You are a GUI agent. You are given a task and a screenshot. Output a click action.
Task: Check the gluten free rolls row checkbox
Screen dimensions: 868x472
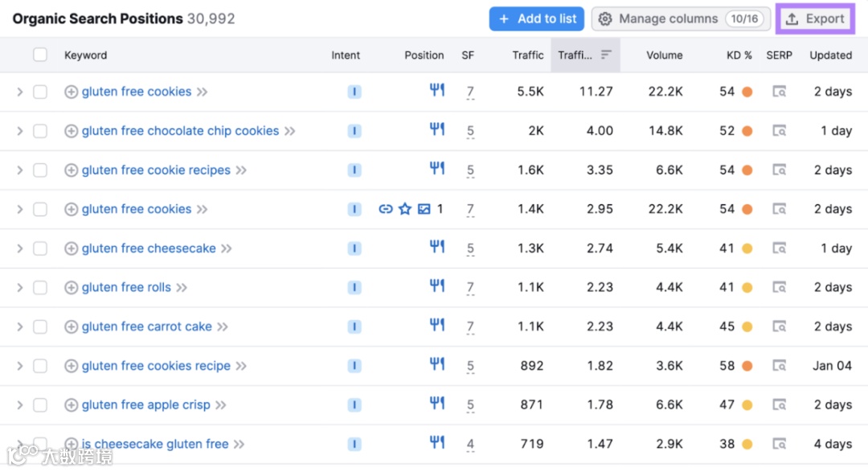(x=40, y=288)
